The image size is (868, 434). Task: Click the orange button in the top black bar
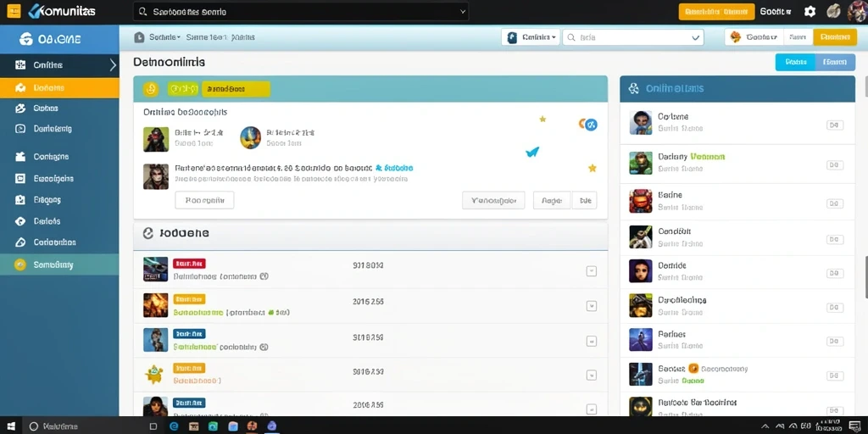716,12
